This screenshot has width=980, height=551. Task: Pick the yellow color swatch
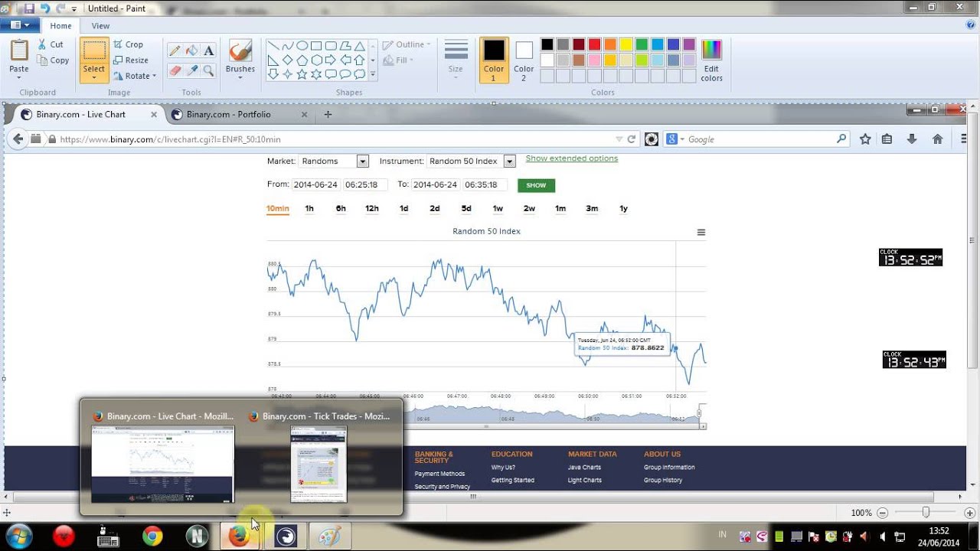626,44
